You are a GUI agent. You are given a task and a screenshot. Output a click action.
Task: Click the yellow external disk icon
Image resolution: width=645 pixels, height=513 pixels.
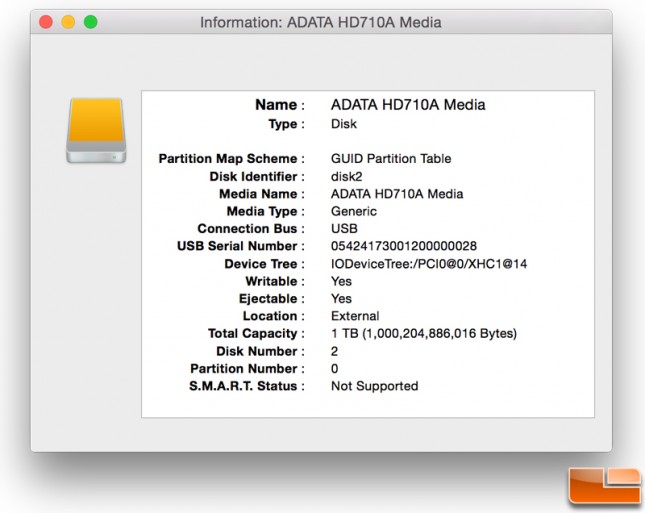[x=96, y=130]
